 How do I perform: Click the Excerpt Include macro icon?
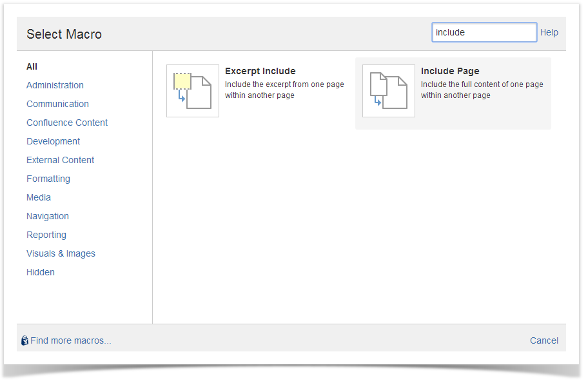pyautogui.click(x=193, y=91)
